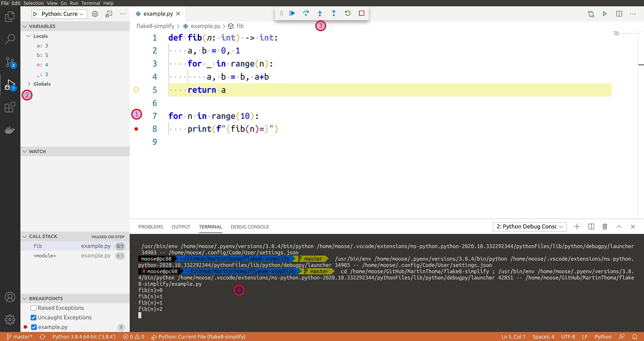Open the Extensions view icon
The width and height of the screenshot is (644, 341).
(10, 107)
